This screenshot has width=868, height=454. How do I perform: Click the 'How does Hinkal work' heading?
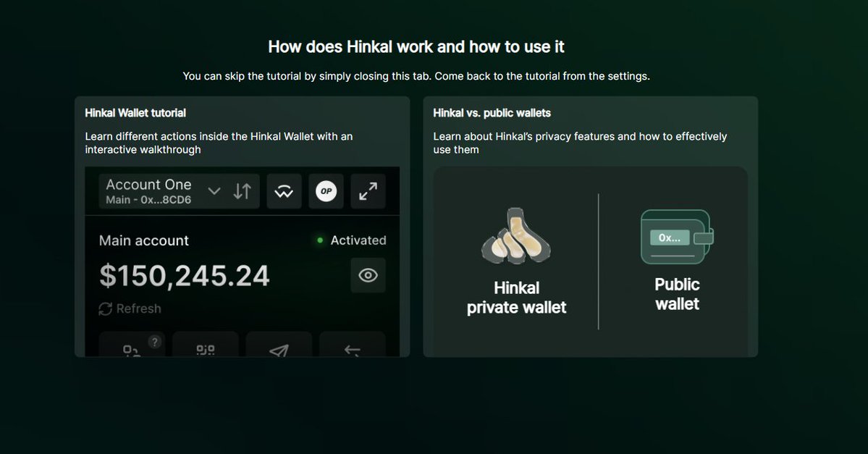coord(416,47)
